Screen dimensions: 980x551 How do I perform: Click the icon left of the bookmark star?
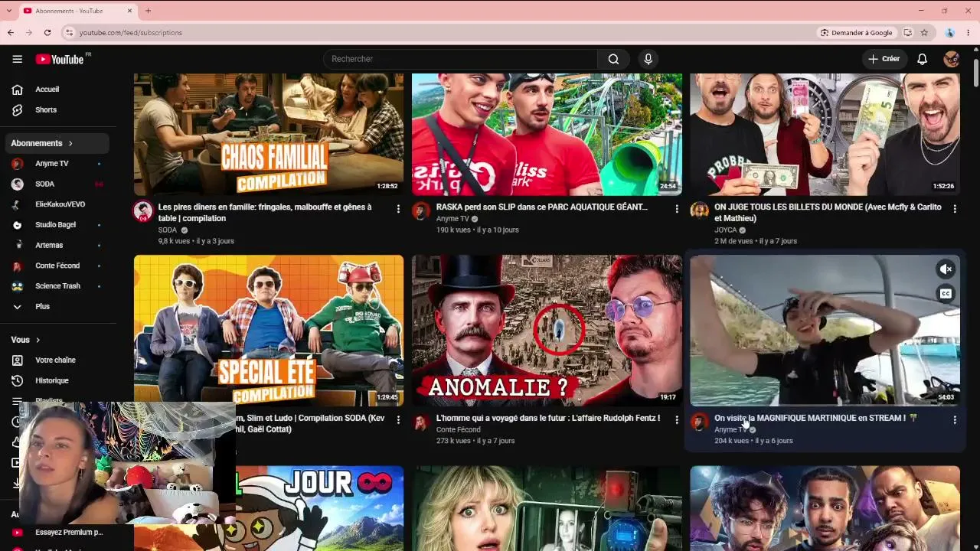pos(907,33)
